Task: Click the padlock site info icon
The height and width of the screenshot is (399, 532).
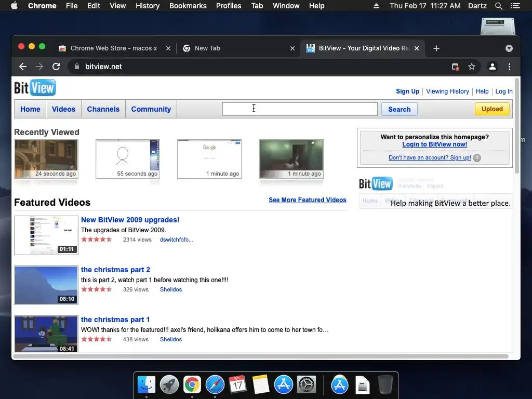Action: click(77, 66)
